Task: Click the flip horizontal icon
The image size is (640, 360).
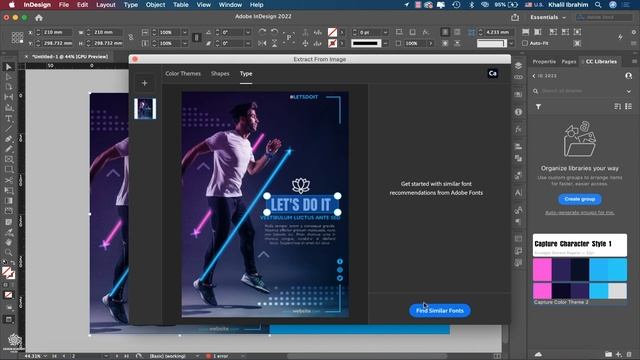Action: pos(262,43)
